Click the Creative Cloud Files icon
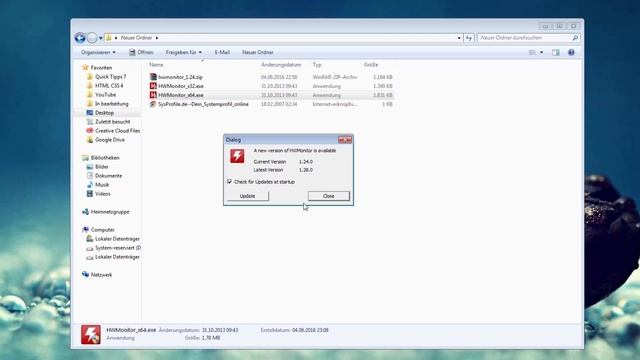 pos(90,131)
